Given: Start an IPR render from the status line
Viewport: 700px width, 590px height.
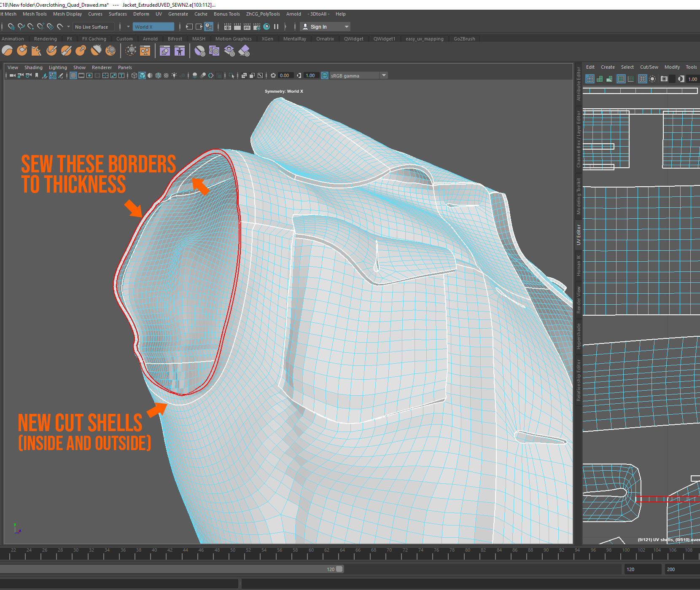Looking at the screenshot, I should 247,27.
